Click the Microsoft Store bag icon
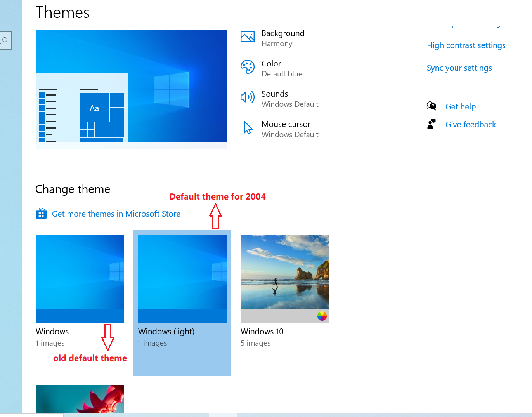This screenshot has height=417, width=532. [x=41, y=214]
